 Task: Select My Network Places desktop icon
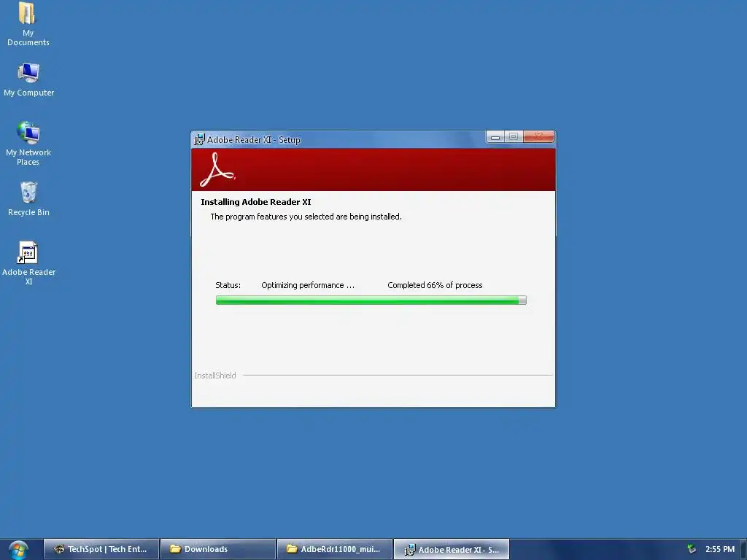(x=28, y=144)
